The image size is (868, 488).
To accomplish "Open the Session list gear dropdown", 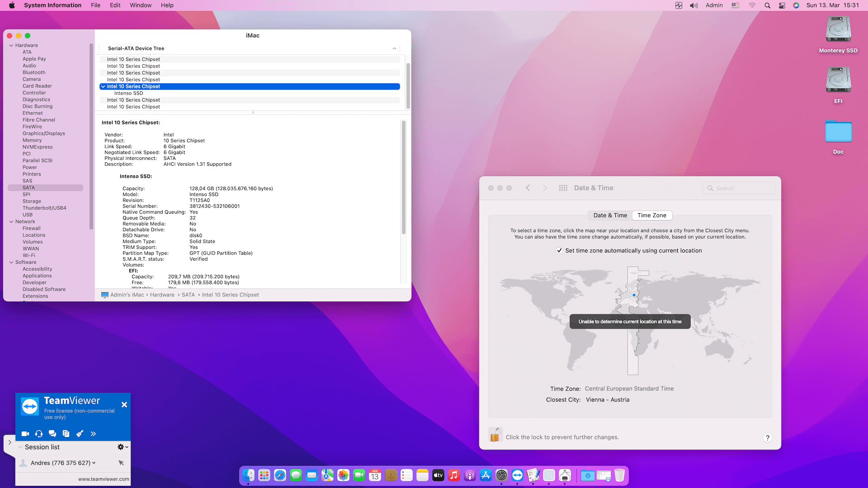I will click(120, 446).
